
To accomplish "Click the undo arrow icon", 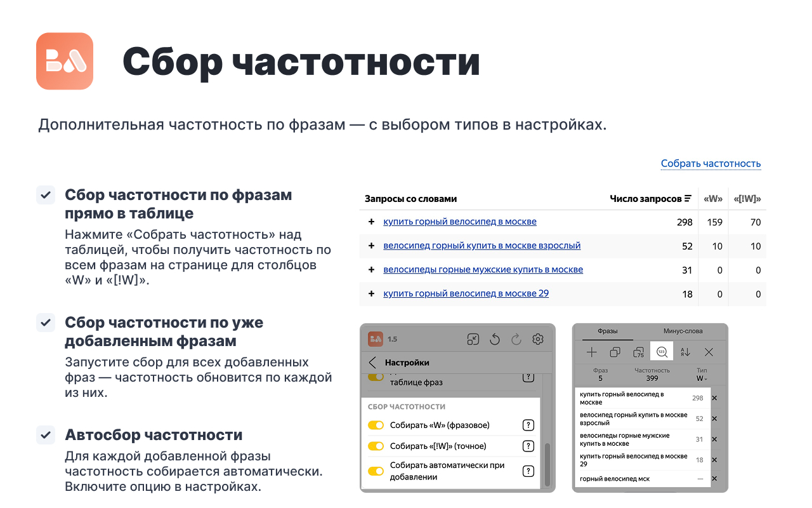I will click(x=495, y=339).
